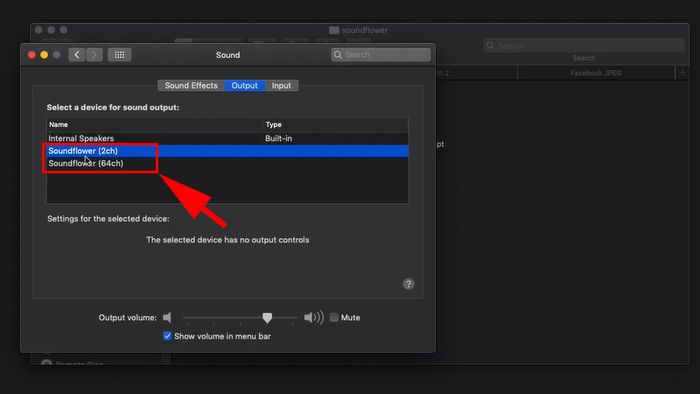Select the Output tab
The width and height of the screenshot is (700, 394).
click(x=244, y=85)
